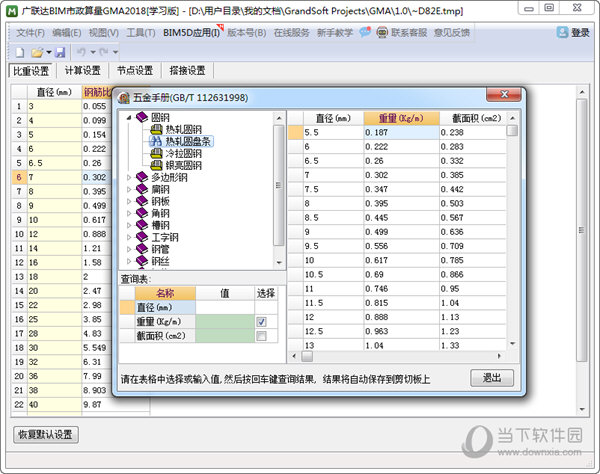This screenshot has height=474, width=600.
Task: Select the 重量(Kg/m) column header
Action: (401, 118)
